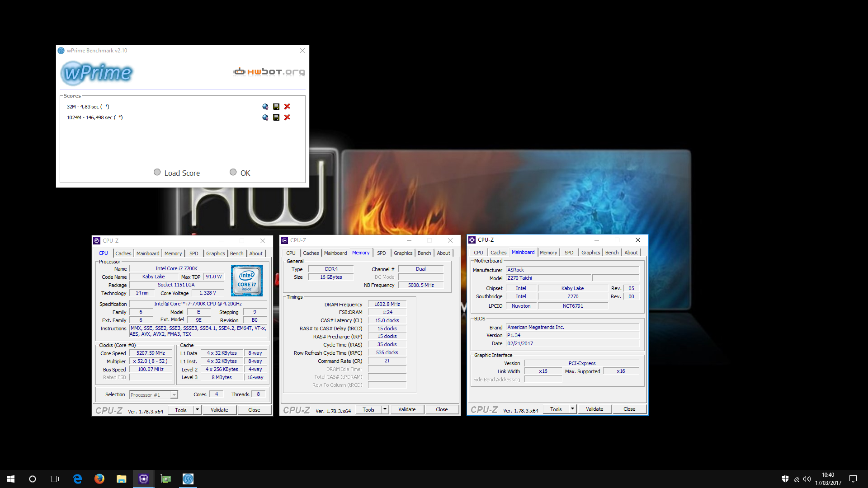Switch to Mainboard tab in Memory window
Image resolution: width=868 pixels, height=488 pixels.
[335, 253]
